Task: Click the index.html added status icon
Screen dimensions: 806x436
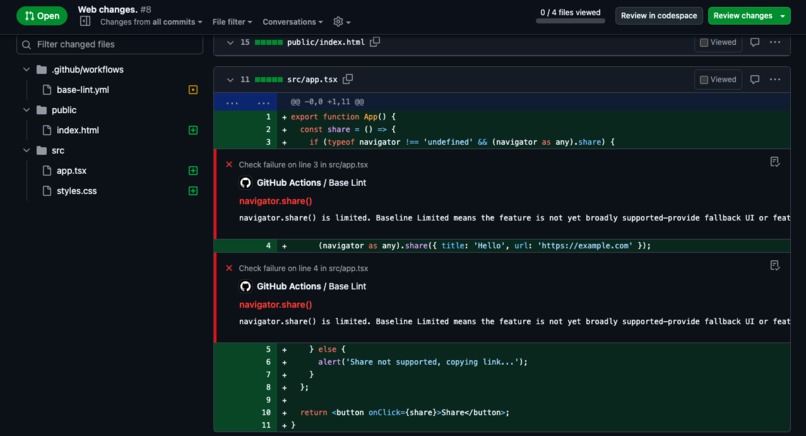Action: [193, 130]
